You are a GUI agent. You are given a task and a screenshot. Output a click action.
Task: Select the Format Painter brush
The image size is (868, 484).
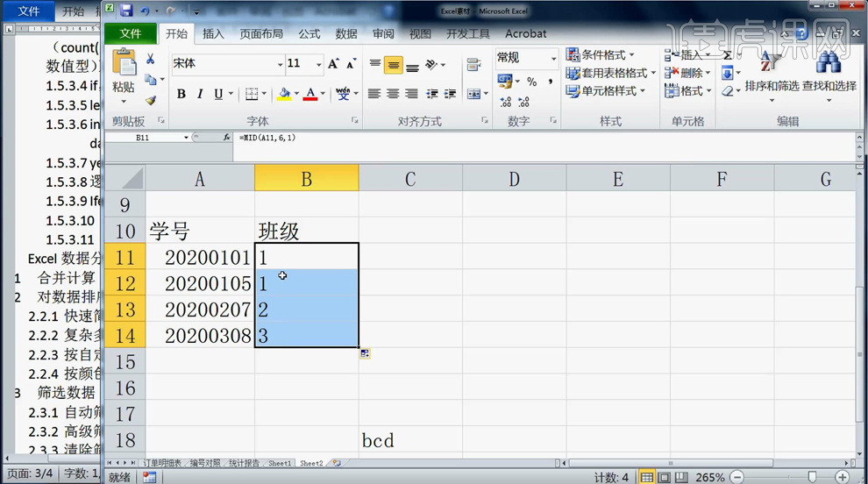point(151,100)
